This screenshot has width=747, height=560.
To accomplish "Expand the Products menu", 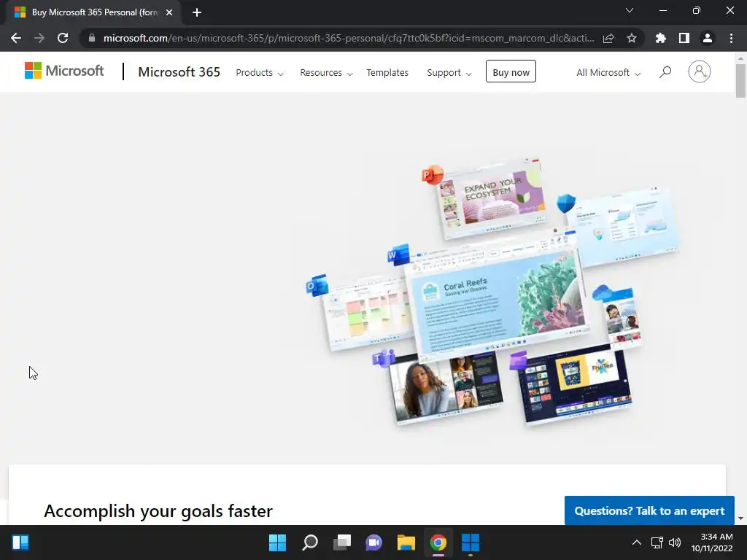I will (260, 73).
